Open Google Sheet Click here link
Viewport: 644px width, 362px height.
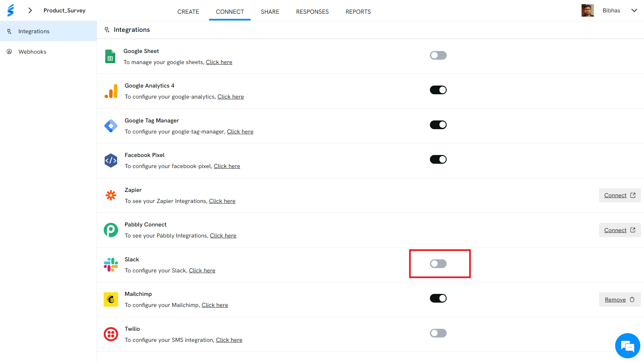point(219,62)
